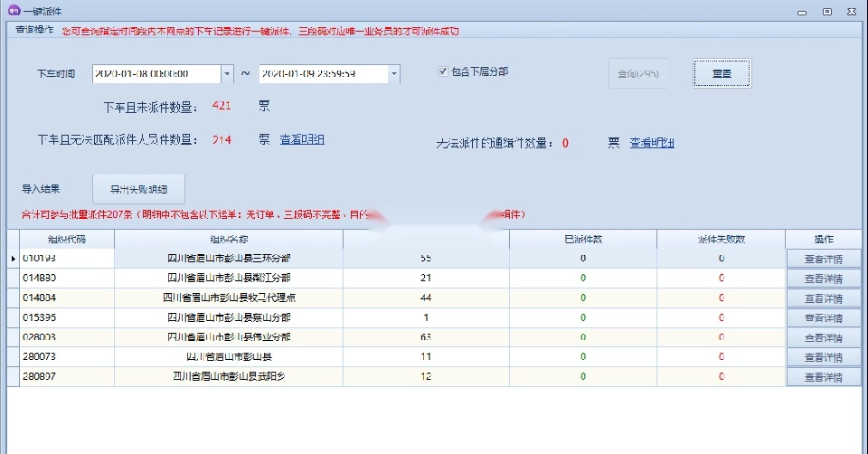Click the 导出失败明细 button
The width and height of the screenshot is (868, 454).
pos(138,190)
